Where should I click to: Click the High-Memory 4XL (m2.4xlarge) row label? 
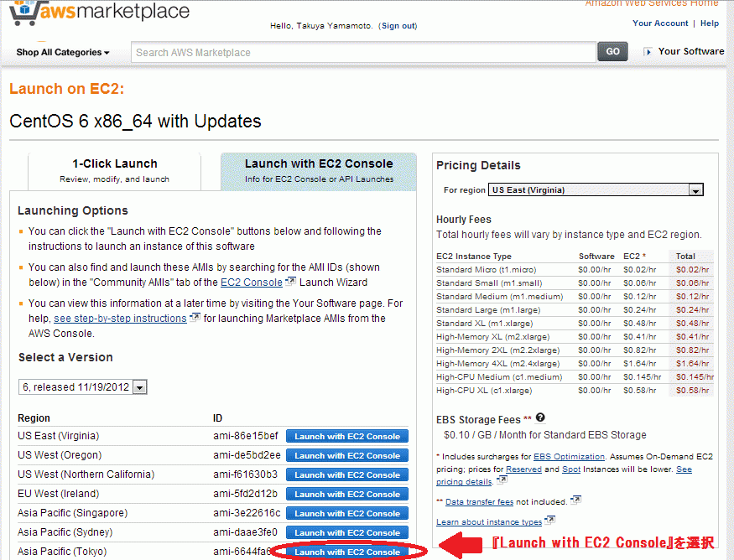497,364
